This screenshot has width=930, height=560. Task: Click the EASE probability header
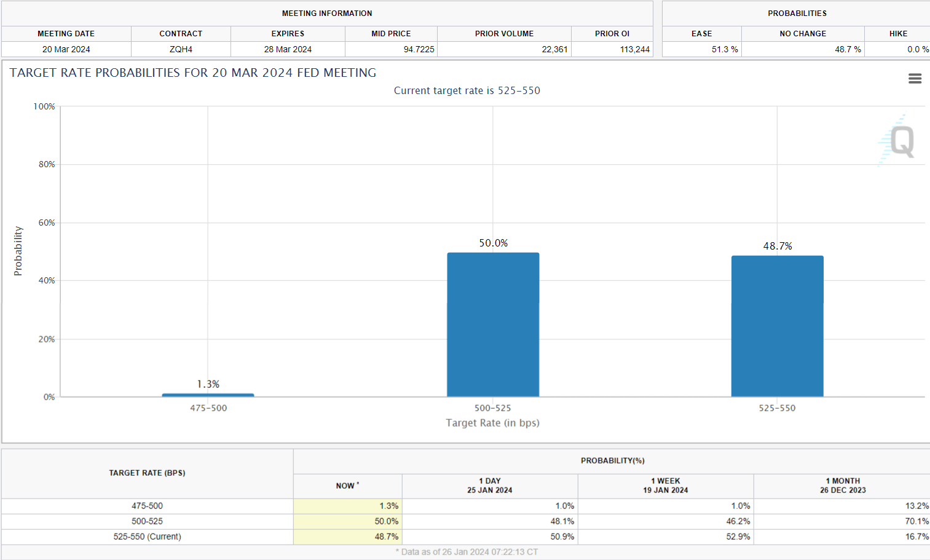coord(701,34)
